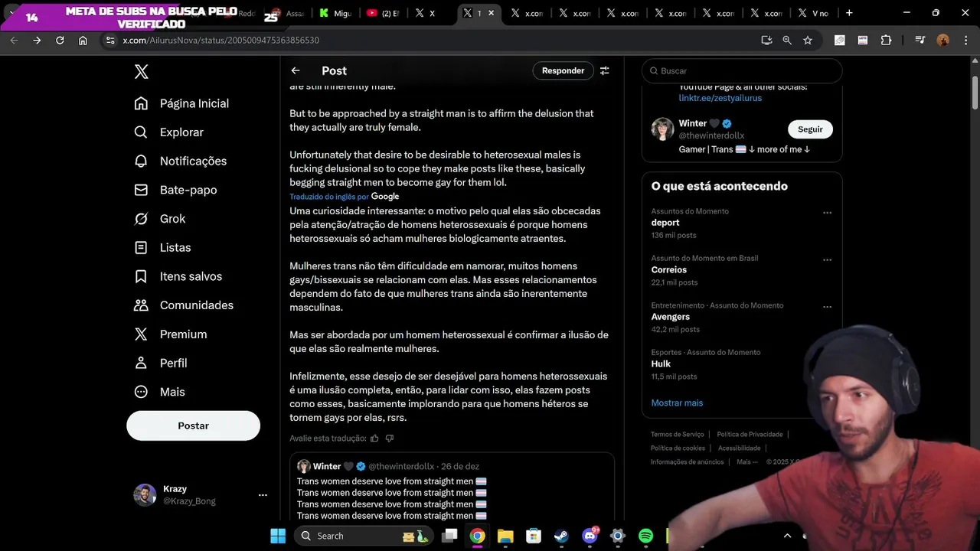This screenshot has height=551, width=980.
Task: Open Notificações bell icon
Action: [x=141, y=161]
